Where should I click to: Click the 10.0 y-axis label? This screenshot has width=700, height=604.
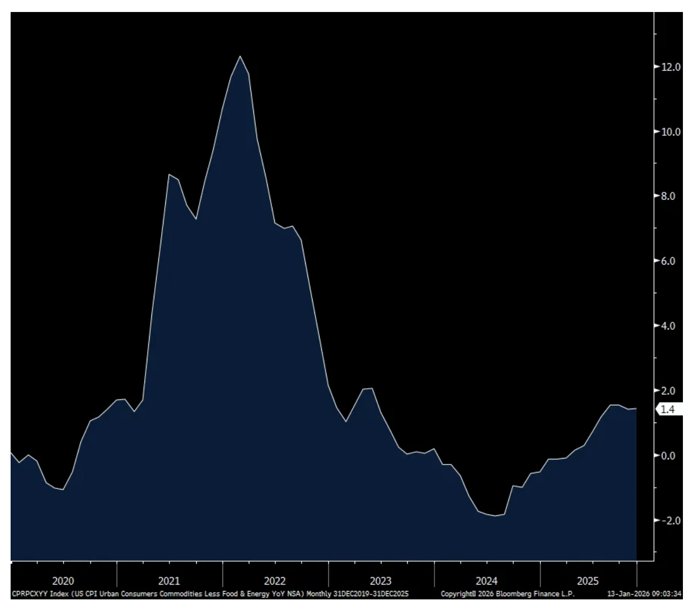click(670, 132)
